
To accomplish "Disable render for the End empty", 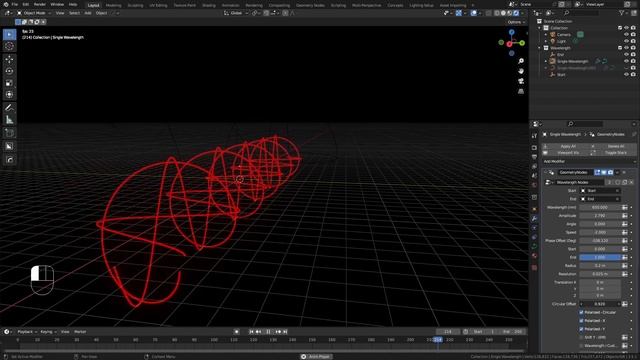I will (633, 54).
